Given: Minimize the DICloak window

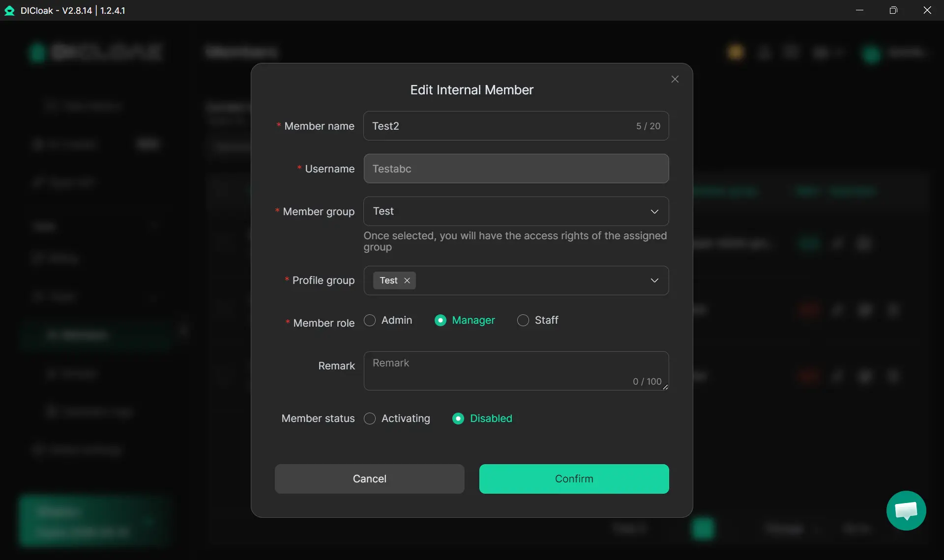Looking at the screenshot, I should tap(859, 10).
